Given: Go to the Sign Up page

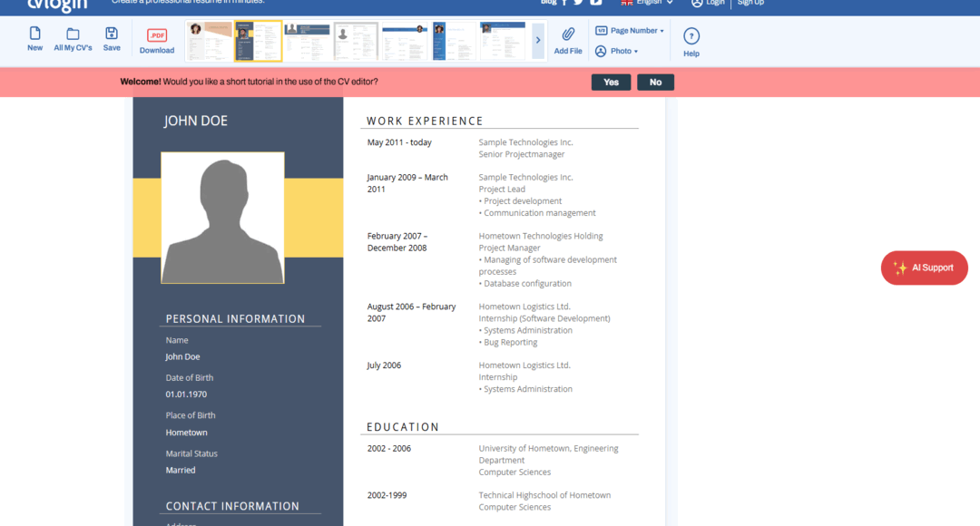Looking at the screenshot, I should [x=750, y=3].
